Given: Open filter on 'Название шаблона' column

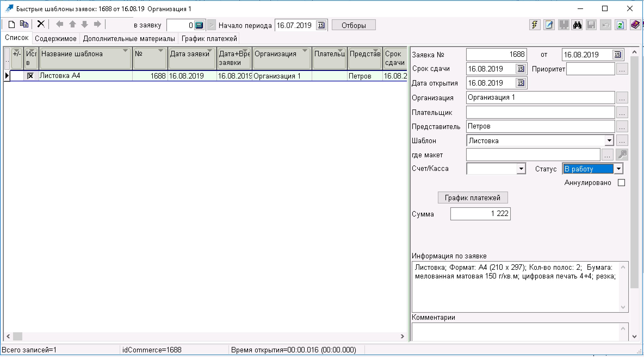Looking at the screenshot, I should [x=125, y=51].
